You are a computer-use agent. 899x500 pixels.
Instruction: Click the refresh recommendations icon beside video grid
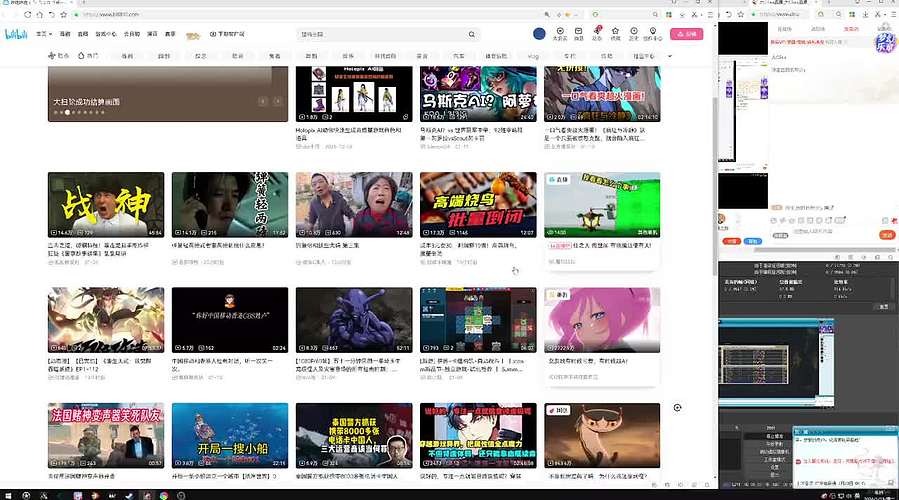pos(678,407)
